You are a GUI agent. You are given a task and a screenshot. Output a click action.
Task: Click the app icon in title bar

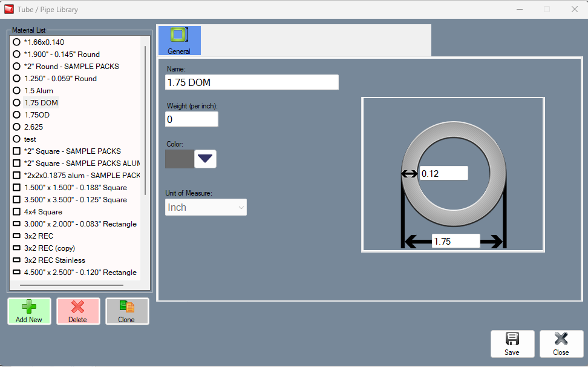pyautogui.click(x=9, y=9)
